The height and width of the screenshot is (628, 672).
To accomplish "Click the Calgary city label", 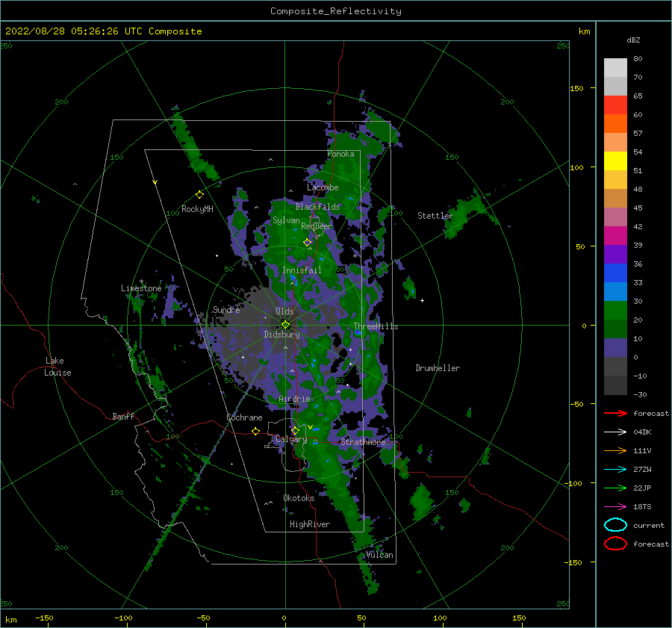I will pyautogui.click(x=291, y=439).
